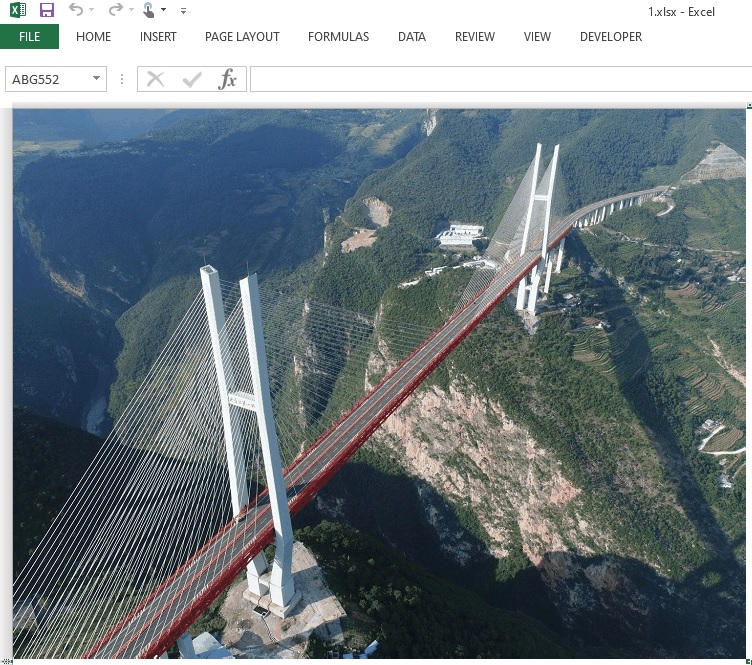Image resolution: width=752 pixels, height=665 pixels.
Task: Select the PAGE LAYOUT tab
Action: [242, 37]
